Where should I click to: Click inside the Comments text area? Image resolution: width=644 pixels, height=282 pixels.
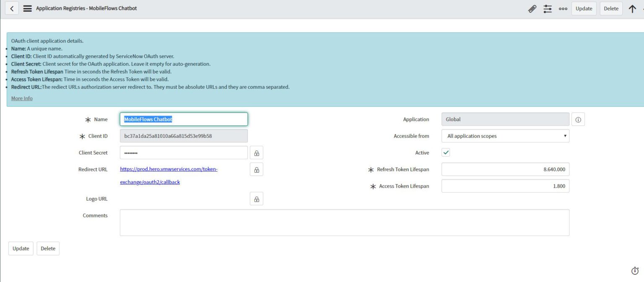344,222
